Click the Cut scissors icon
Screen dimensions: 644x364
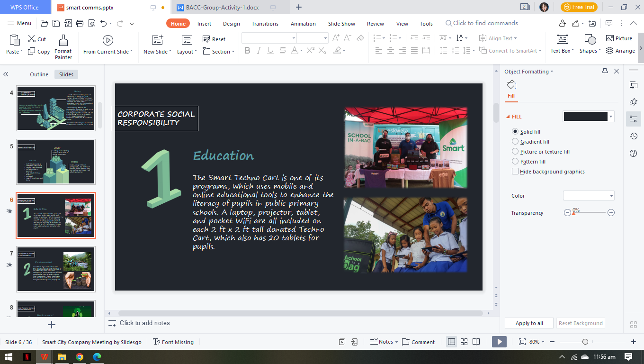32,39
